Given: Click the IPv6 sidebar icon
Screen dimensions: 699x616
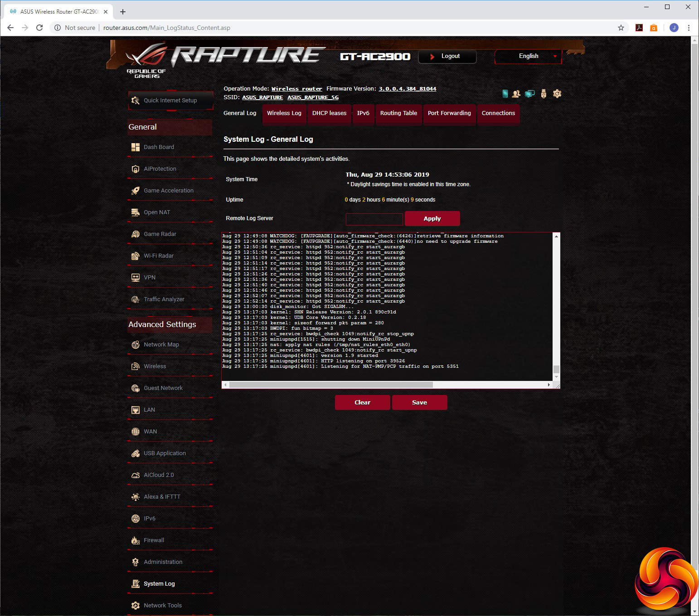Looking at the screenshot, I should click(135, 519).
